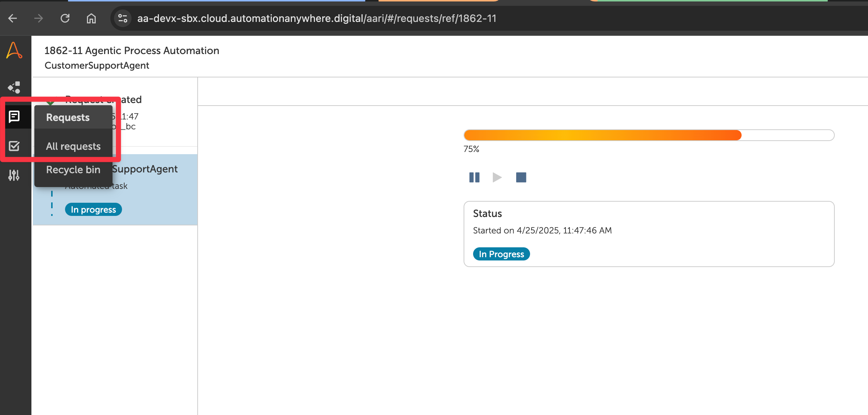Open the Requests sidebar icon
868x415 pixels.
click(x=14, y=117)
